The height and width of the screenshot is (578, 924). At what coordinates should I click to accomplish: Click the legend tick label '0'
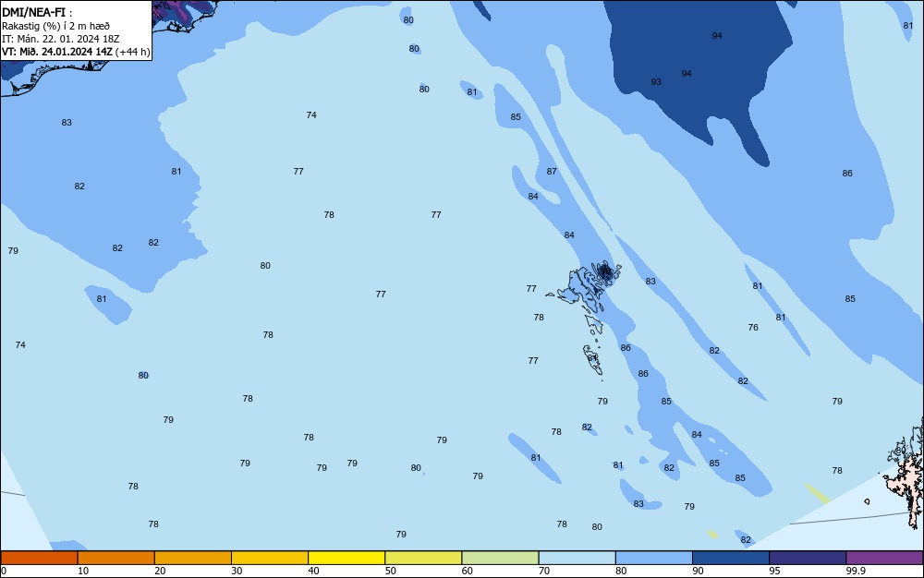click(x=4, y=571)
